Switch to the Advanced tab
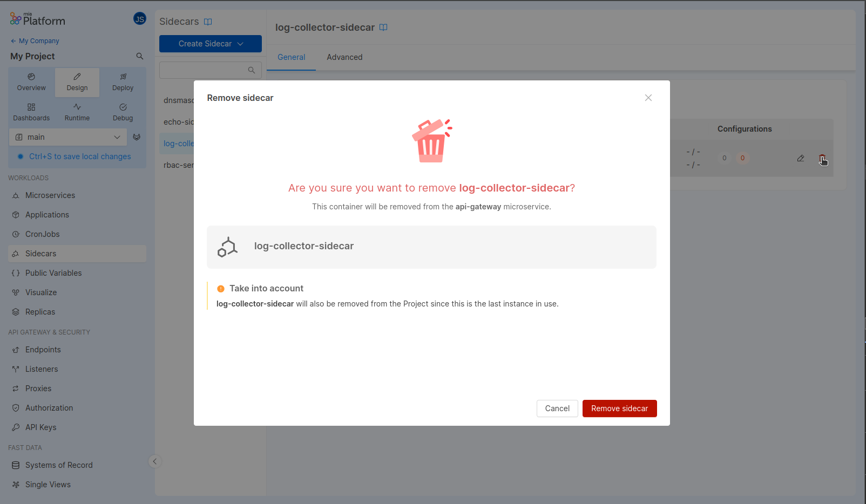Viewport: 866px width, 504px height. [344, 57]
